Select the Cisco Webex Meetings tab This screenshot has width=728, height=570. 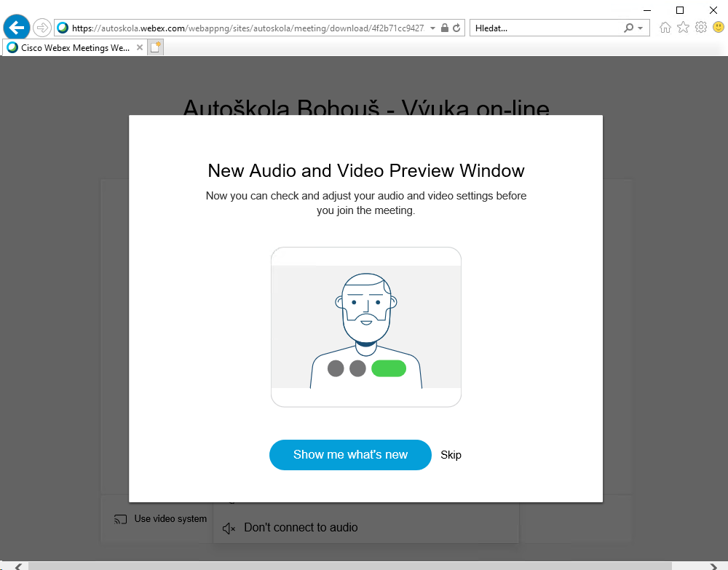point(75,47)
